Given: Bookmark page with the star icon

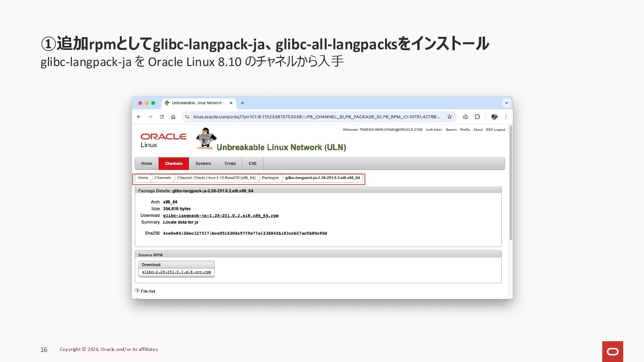Looking at the screenshot, I should pyautogui.click(x=449, y=117).
